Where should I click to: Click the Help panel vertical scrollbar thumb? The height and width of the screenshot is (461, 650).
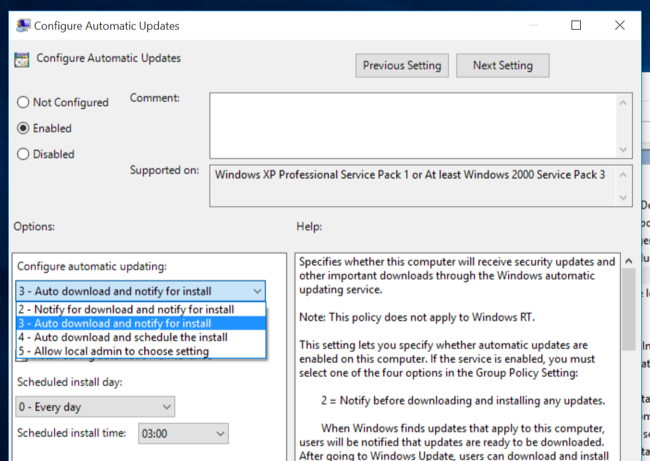[628, 309]
